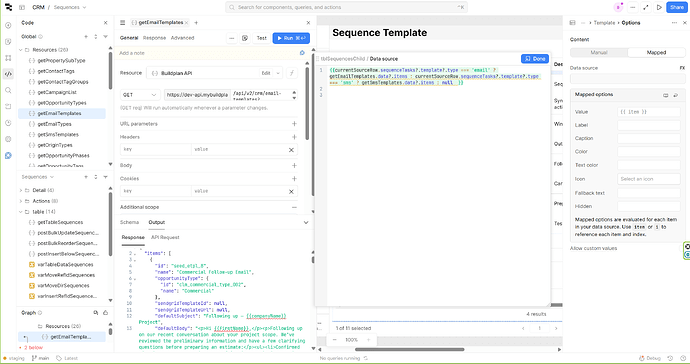Open the settings gear in left sidebar
690x364 pixels.
click(x=8, y=139)
